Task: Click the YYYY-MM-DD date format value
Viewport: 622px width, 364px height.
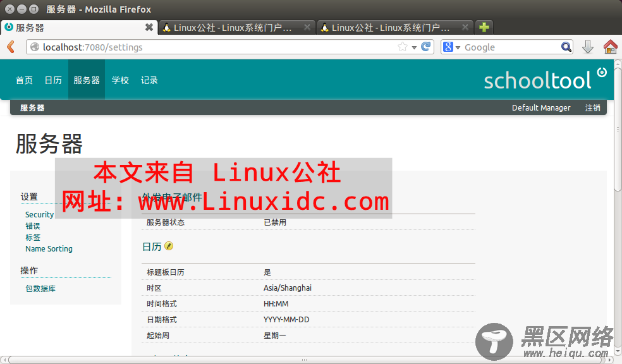Action: tap(286, 320)
